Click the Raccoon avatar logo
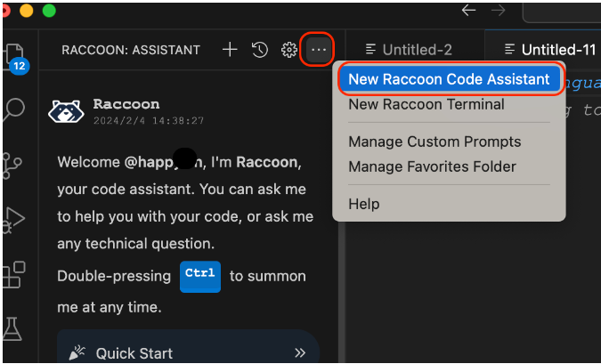 point(66,111)
